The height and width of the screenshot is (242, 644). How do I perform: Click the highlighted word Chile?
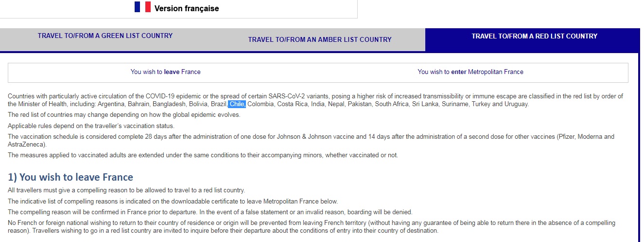click(x=237, y=104)
